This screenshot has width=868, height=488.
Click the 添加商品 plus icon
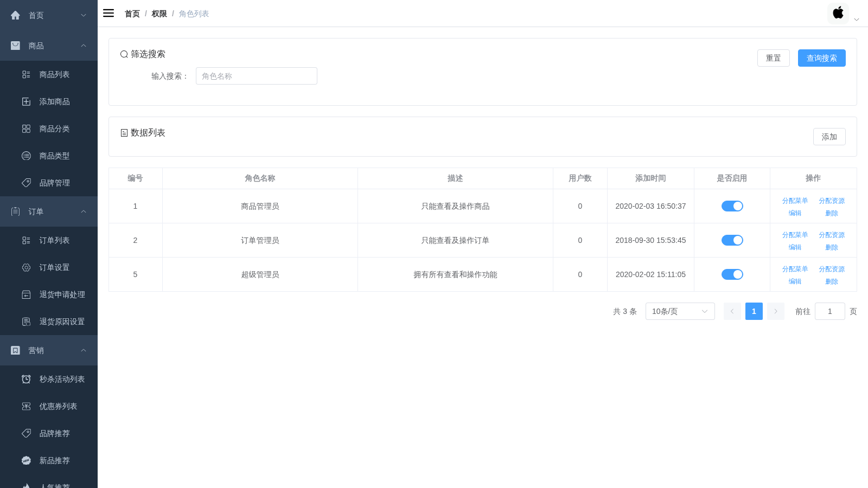point(26,101)
